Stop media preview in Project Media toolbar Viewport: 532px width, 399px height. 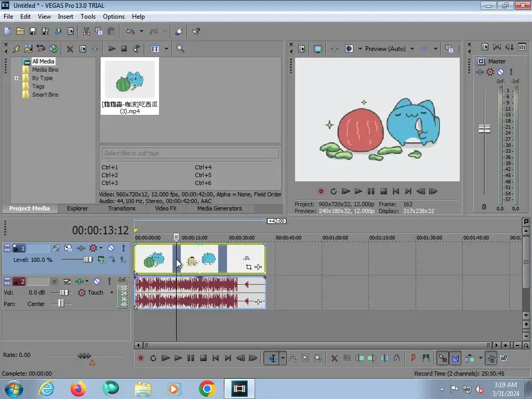[x=124, y=49]
